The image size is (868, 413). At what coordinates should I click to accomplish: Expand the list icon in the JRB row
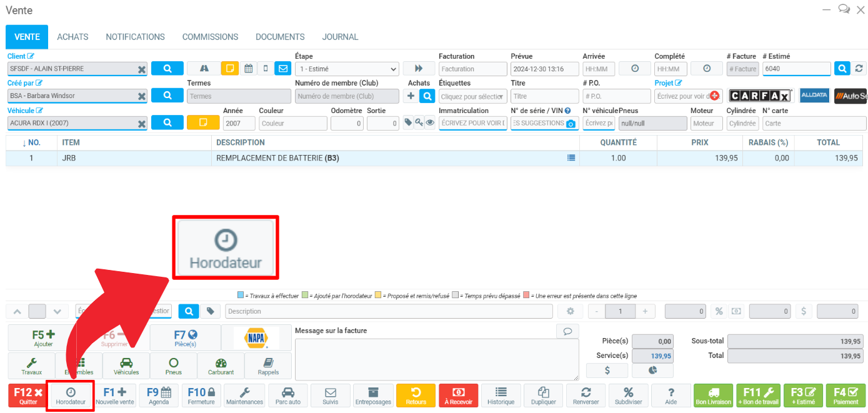coord(571,159)
